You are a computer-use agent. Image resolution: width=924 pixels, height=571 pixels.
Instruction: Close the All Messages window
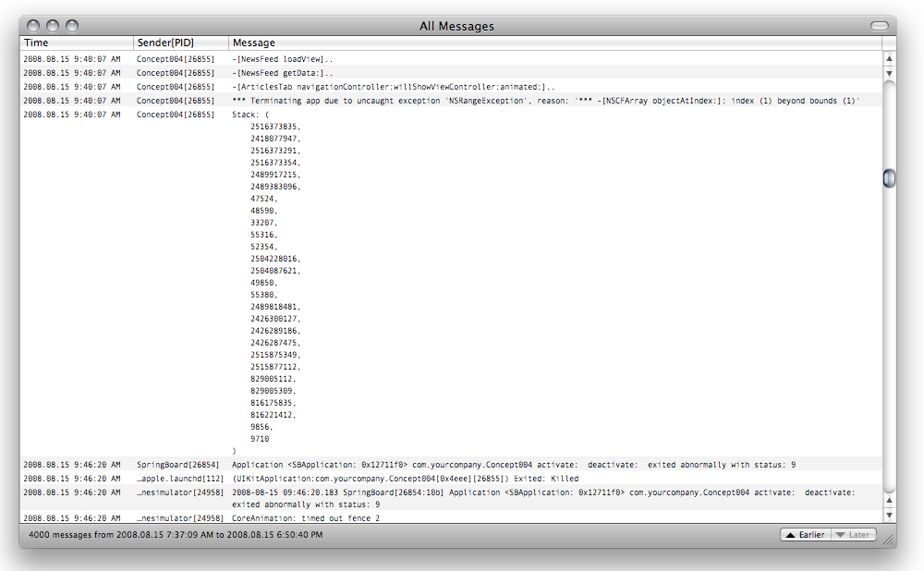coord(34,27)
